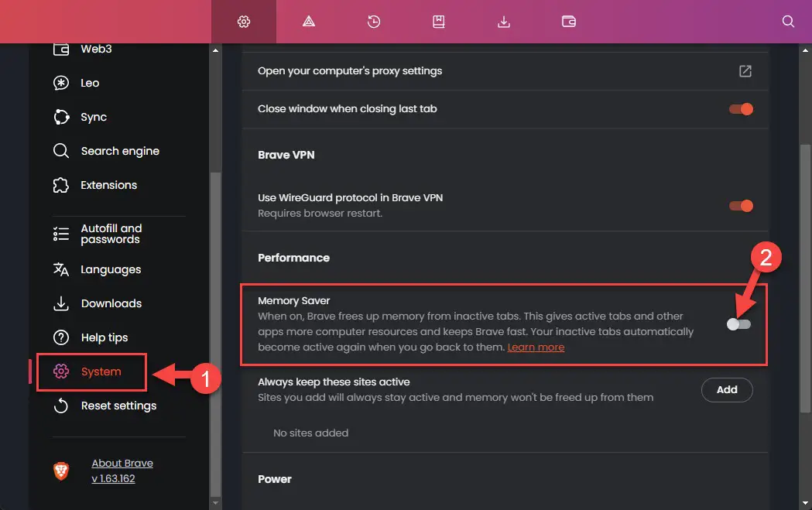Select System in settings sidebar

click(x=101, y=371)
